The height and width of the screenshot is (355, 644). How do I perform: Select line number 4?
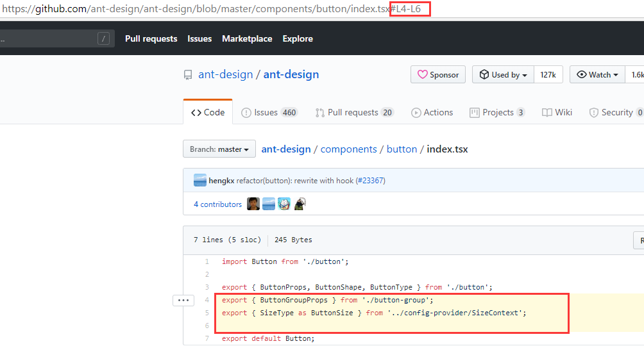point(207,300)
